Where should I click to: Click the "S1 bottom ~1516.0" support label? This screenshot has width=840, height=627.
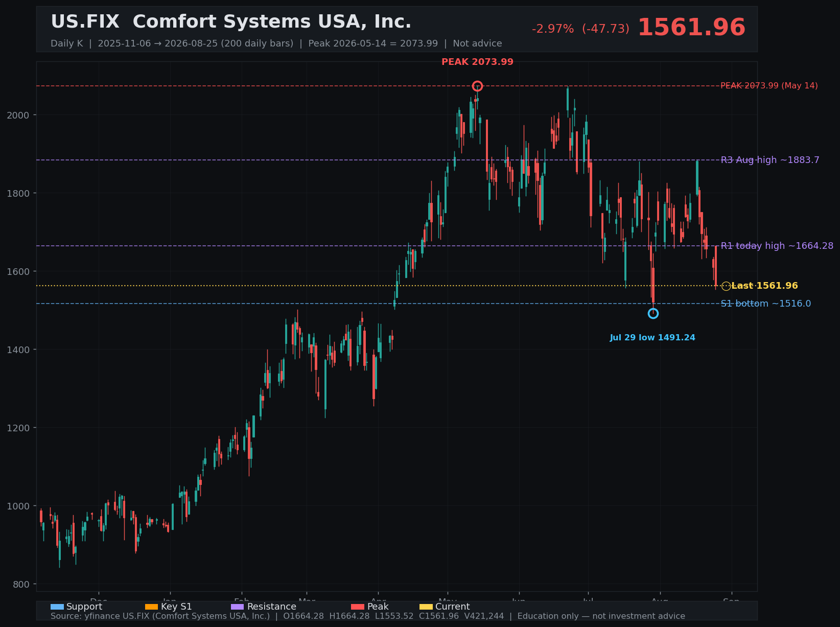(x=766, y=304)
